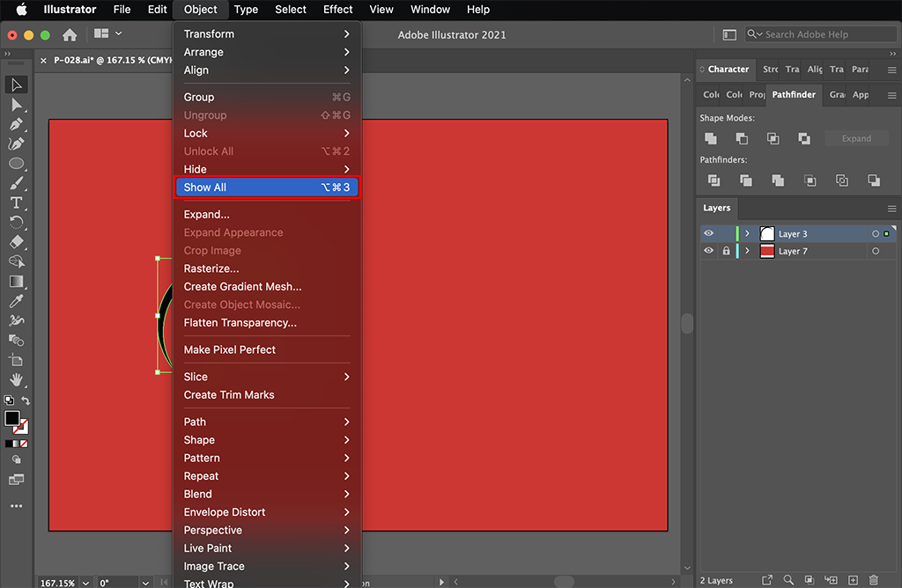
Task: Select the Direct Selection tool
Action: (16, 105)
